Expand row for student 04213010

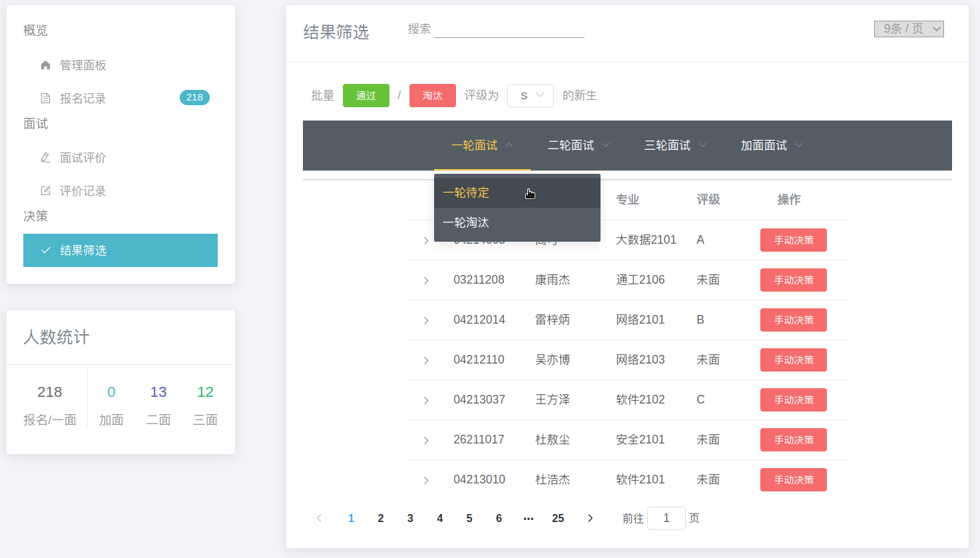(x=426, y=480)
